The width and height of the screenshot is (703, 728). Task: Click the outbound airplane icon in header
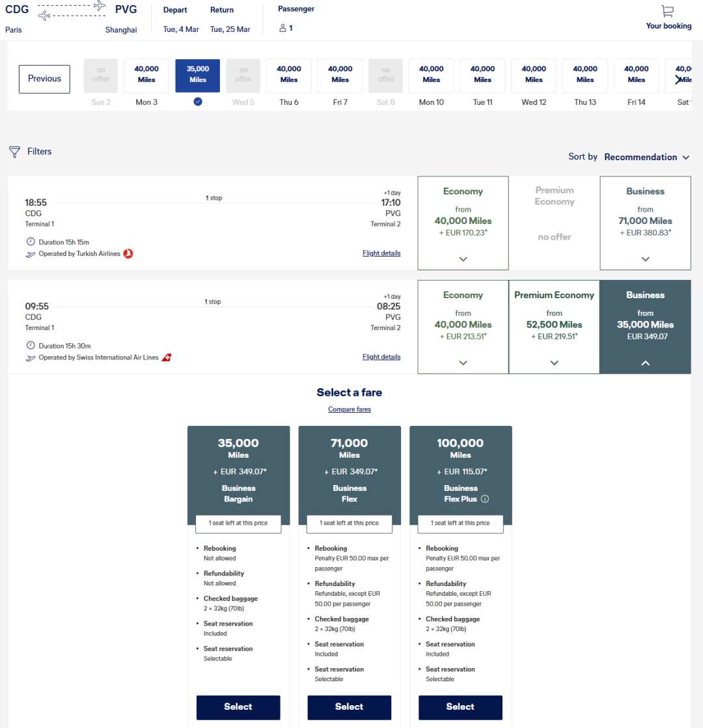coord(100,6)
